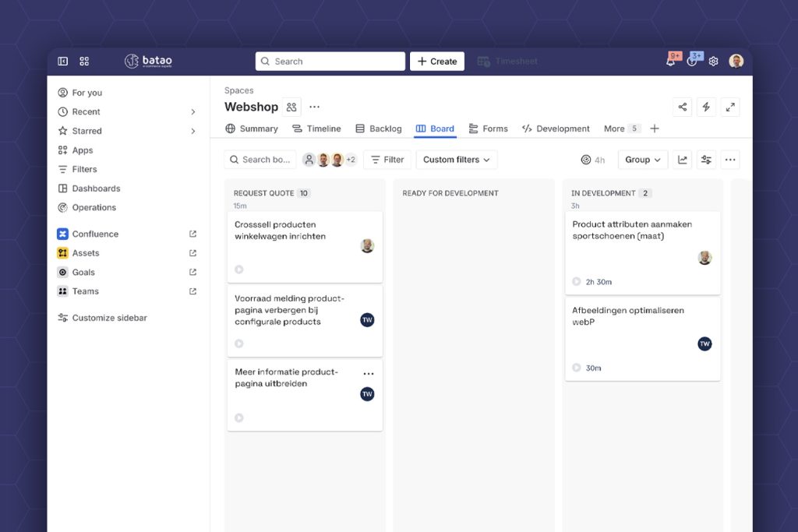Expand the More tabs menu

(x=621, y=129)
